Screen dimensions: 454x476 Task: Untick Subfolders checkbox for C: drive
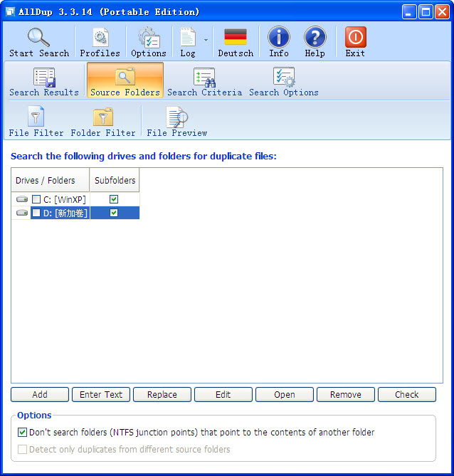[x=114, y=200]
